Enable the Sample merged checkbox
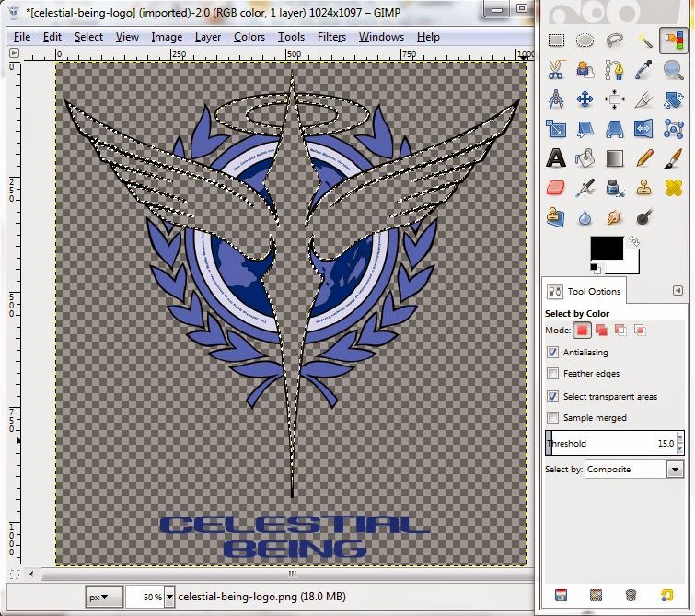This screenshot has height=616, width=695. click(x=552, y=417)
